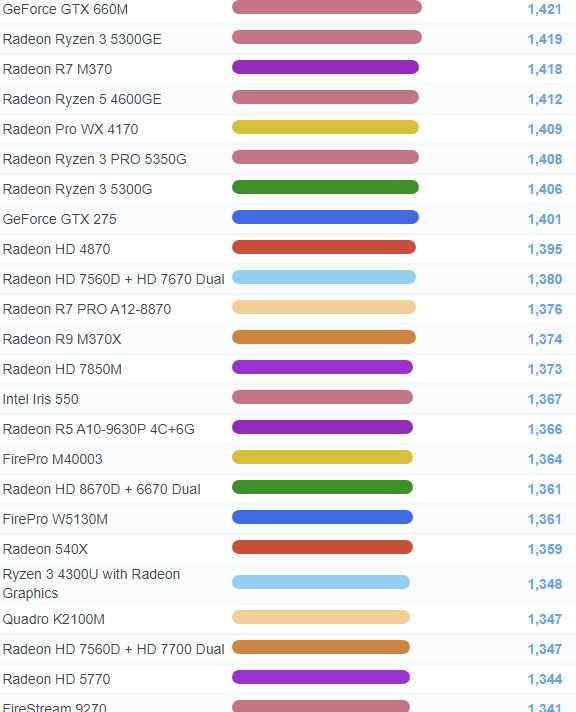Click the Quadro K2100M name

pos(54,619)
